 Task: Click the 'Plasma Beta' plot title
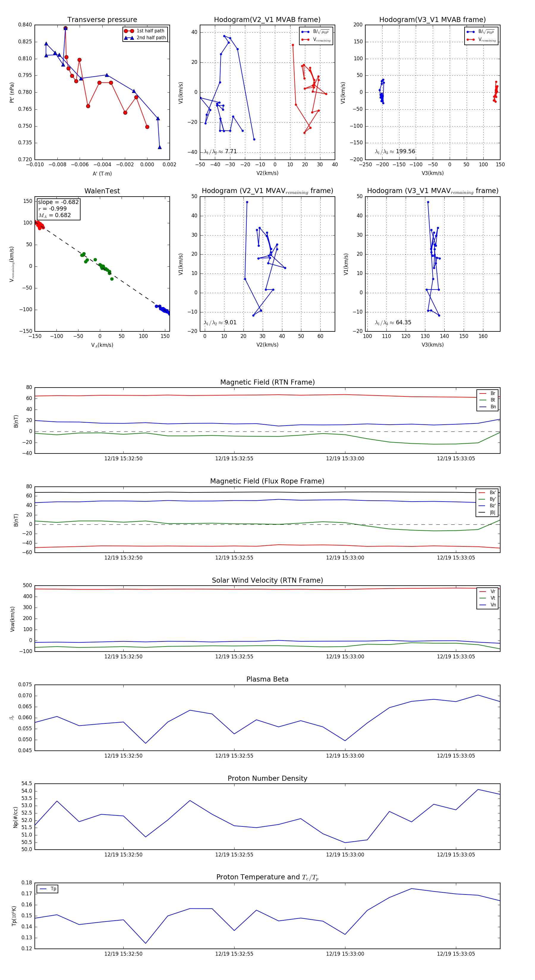(267, 679)
